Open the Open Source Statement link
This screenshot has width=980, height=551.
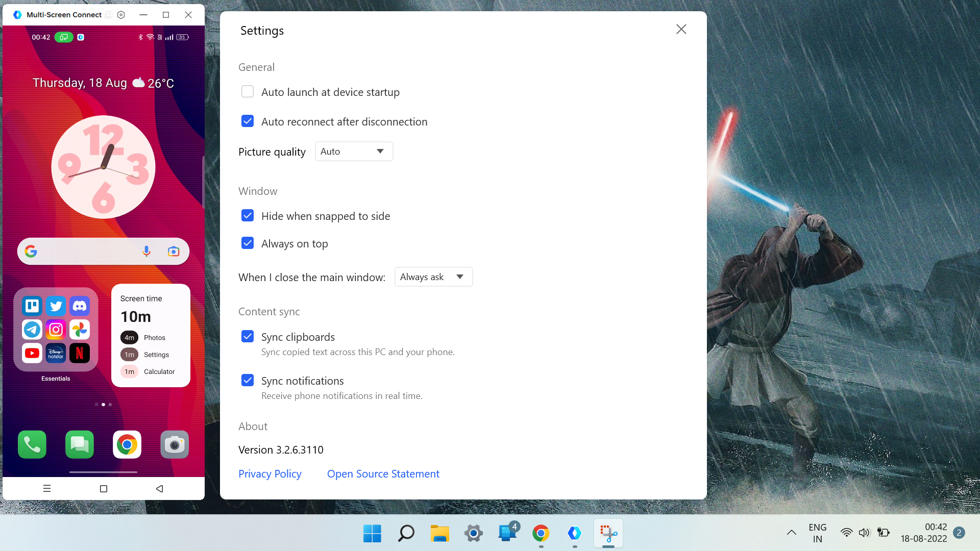[383, 474]
